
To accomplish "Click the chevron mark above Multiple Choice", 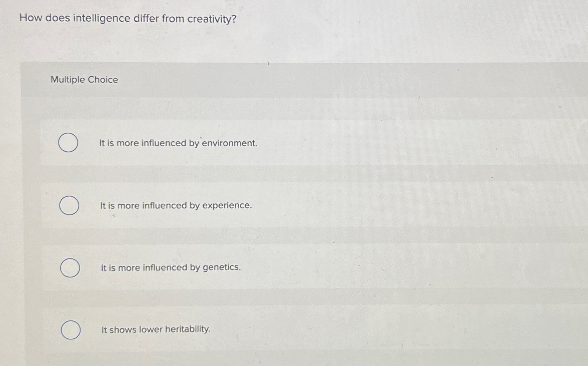I will click(x=268, y=64).
